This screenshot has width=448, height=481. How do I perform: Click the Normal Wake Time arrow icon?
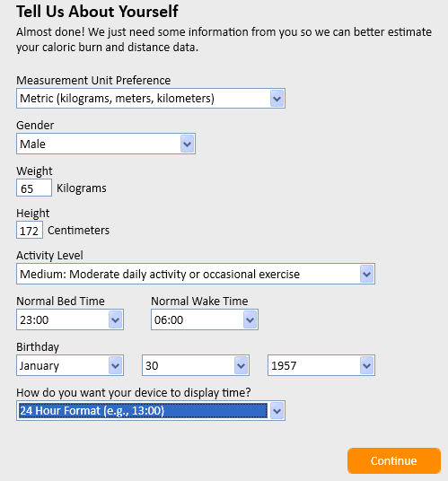pyautogui.click(x=250, y=320)
